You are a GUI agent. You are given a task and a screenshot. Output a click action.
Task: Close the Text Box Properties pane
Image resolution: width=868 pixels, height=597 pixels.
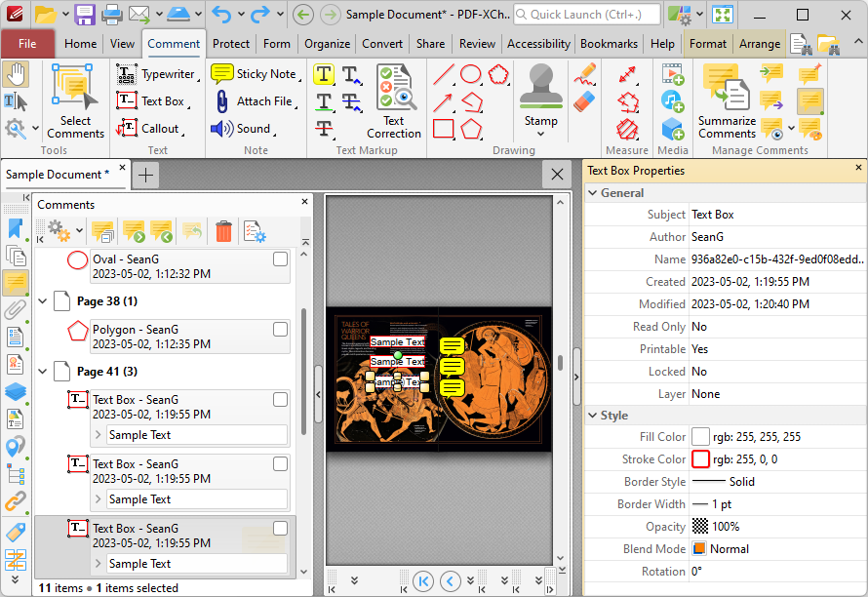pos(858,167)
